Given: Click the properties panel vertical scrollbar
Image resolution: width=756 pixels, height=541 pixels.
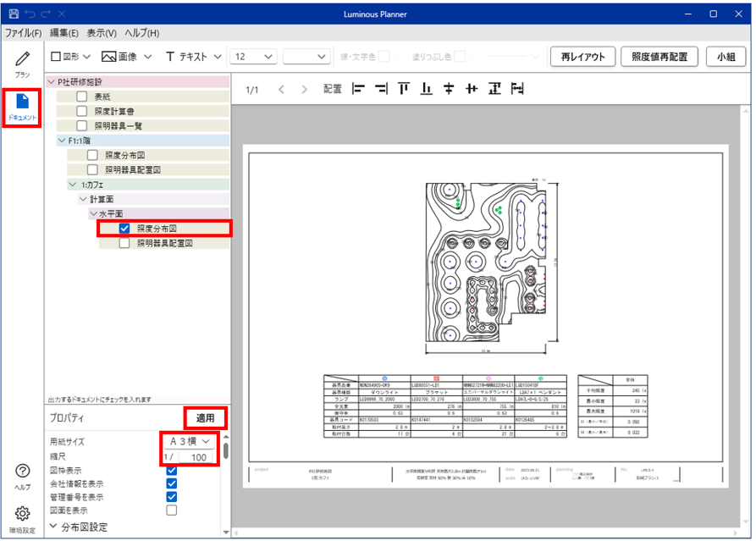Looking at the screenshot, I should [x=226, y=448].
